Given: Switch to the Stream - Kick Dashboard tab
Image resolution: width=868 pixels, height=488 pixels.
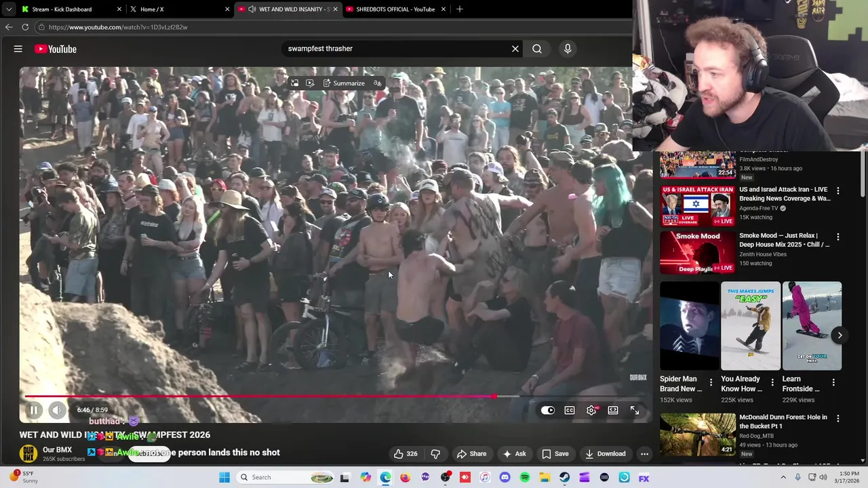Looking at the screenshot, I should click(71, 9).
